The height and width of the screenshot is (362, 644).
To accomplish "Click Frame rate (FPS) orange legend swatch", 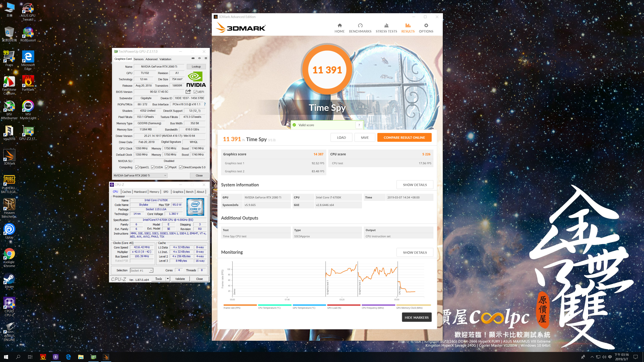I will [240, 305].
